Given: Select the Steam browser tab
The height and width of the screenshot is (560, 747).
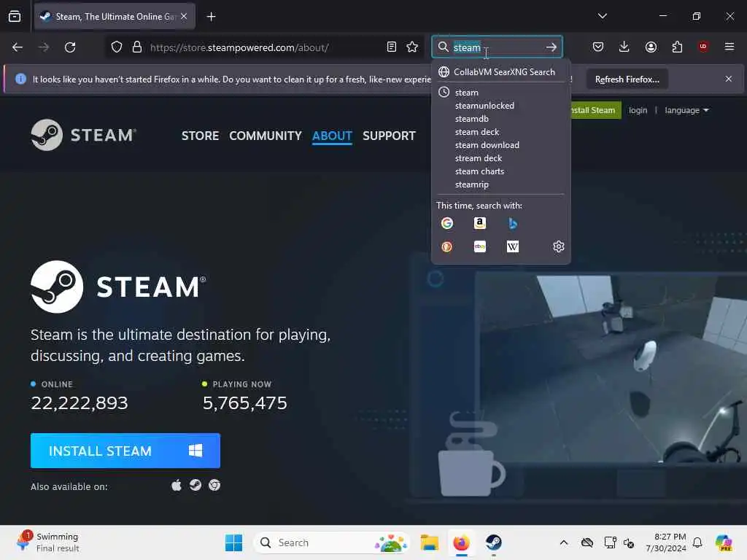Looking at the screenshot, I should point(115,17).
